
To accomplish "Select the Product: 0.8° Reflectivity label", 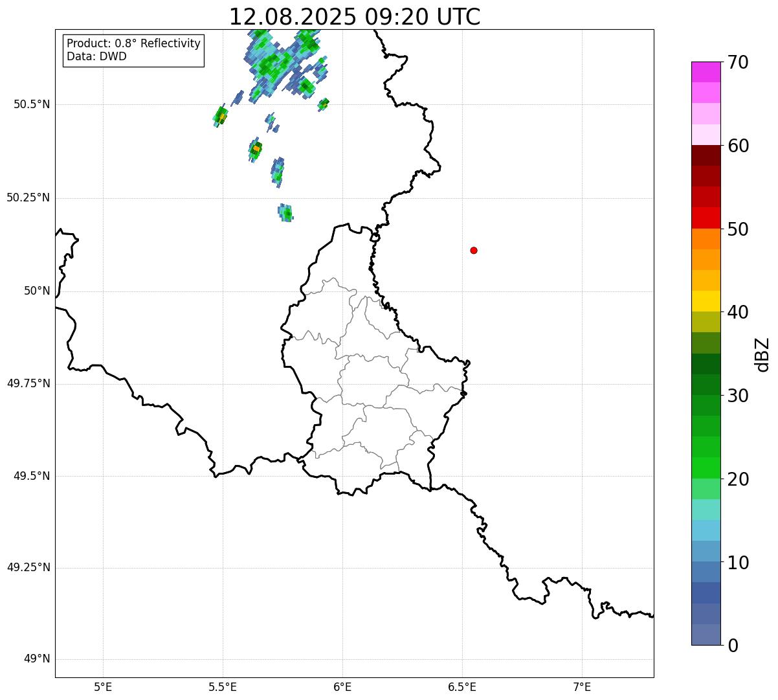I will click(134, 43).
